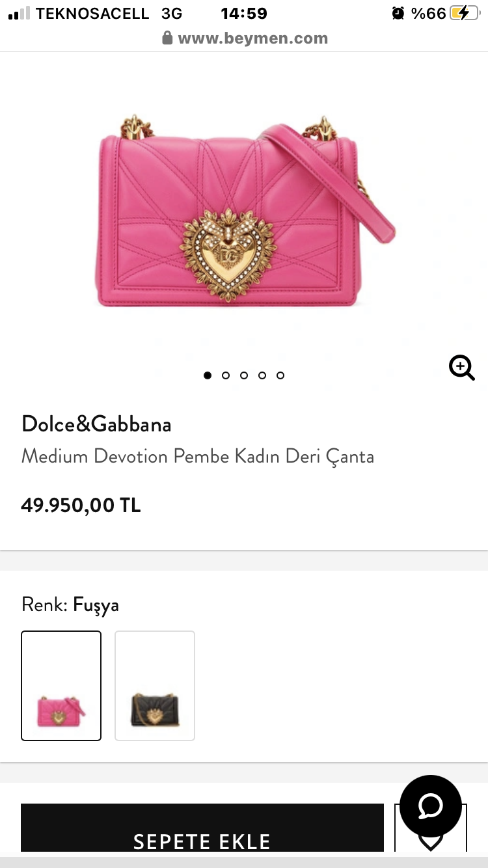
Task: Tap the cellular signal bars
Action: [x=19, y=13]
